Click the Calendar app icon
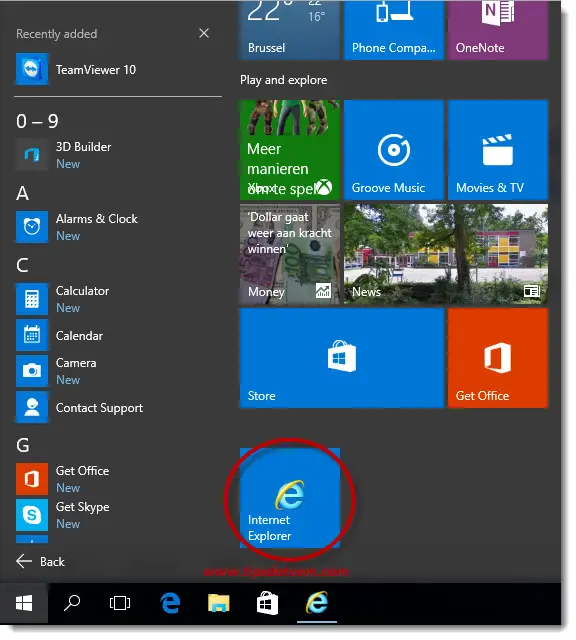Image resolution: width=576 pixels, height=640 pixels. 32,335
